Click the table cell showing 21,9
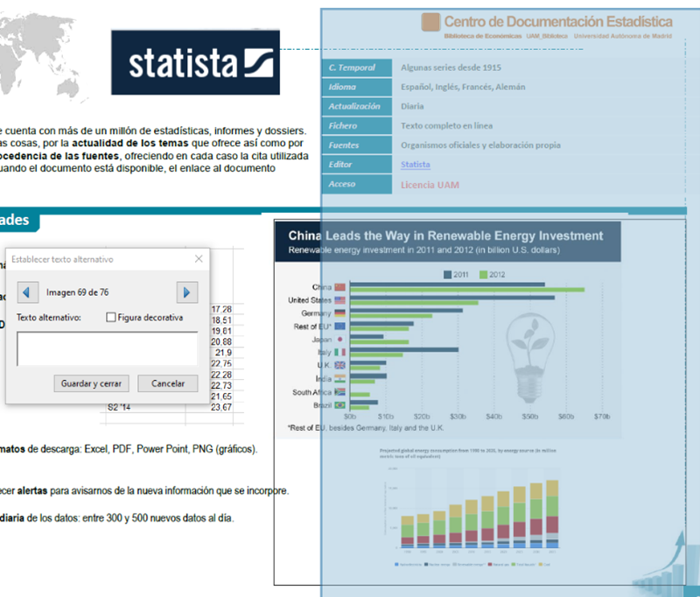This screenshot has width=700, height=597. [x=223, y=353]
